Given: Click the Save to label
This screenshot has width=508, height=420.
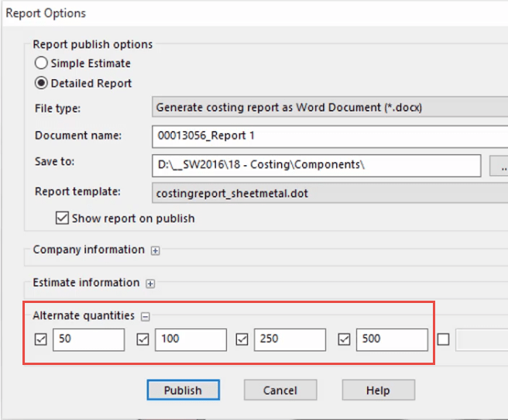Looking at the screenshot, I should 54,161.
